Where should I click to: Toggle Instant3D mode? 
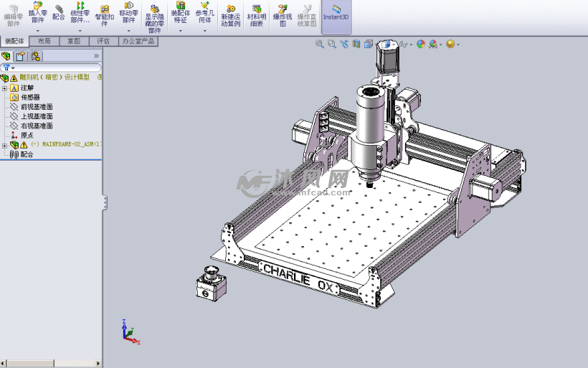[x=336, y=16]
